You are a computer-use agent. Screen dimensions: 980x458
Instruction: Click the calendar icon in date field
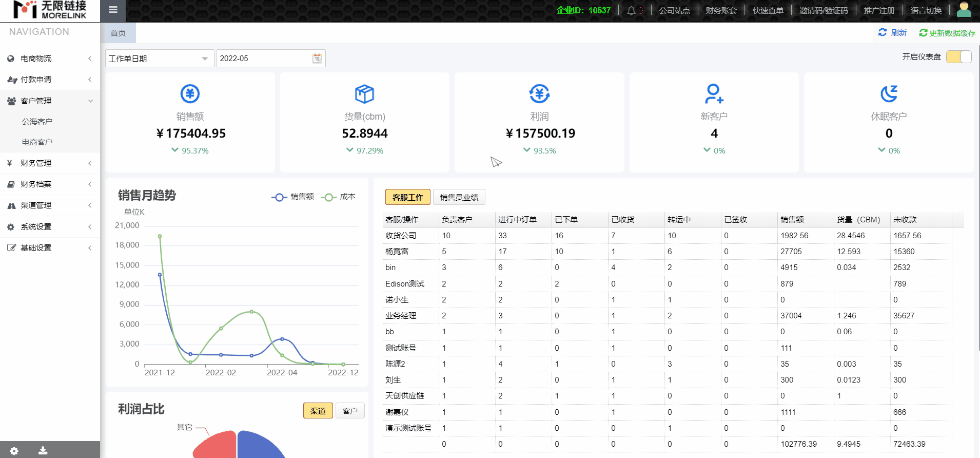pos(317,59)
